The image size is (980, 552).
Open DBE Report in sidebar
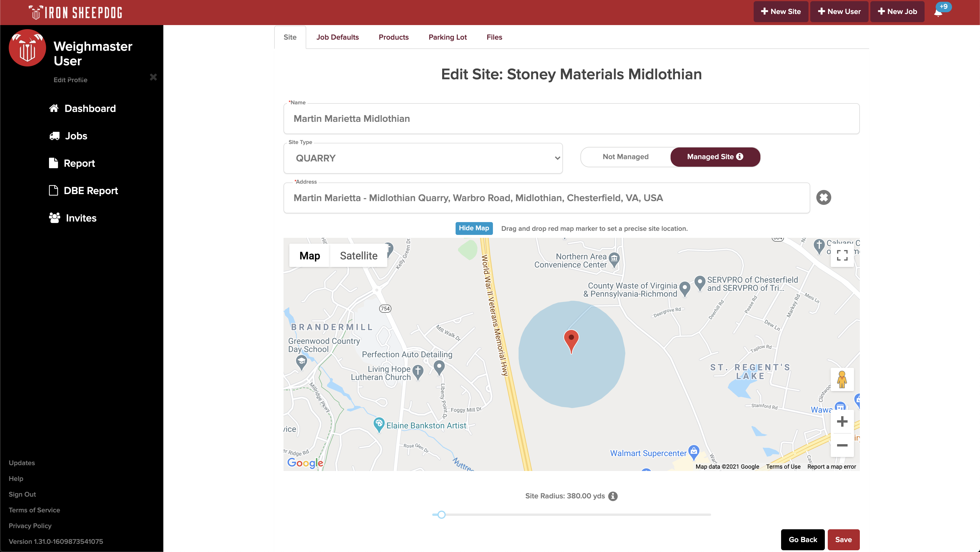click(x=90, y=191)
